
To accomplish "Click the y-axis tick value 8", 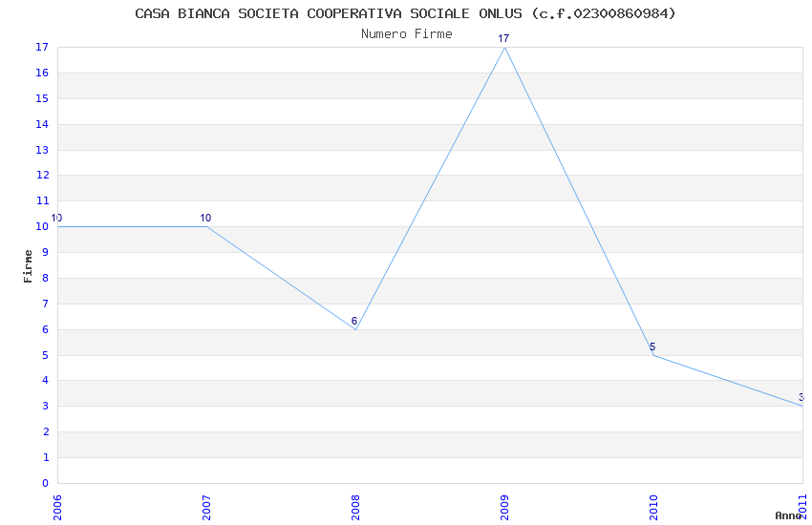I will pos(46,278).
